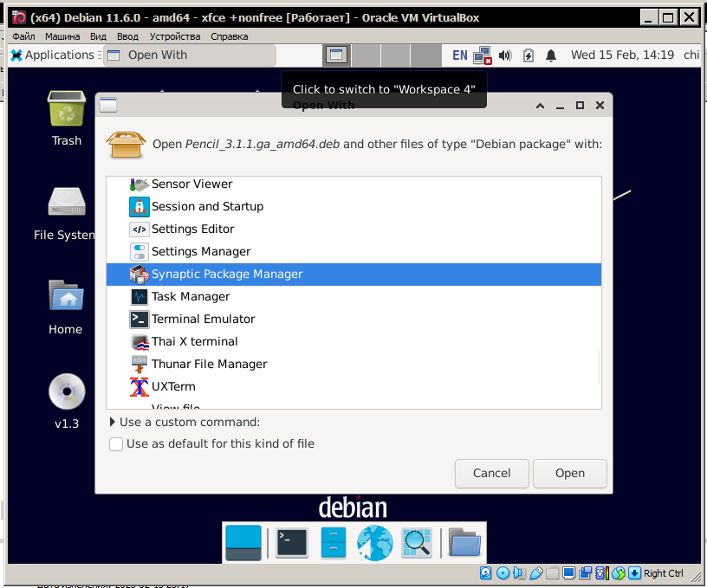Click the Thai X terminal flag icon

[139, 342]
